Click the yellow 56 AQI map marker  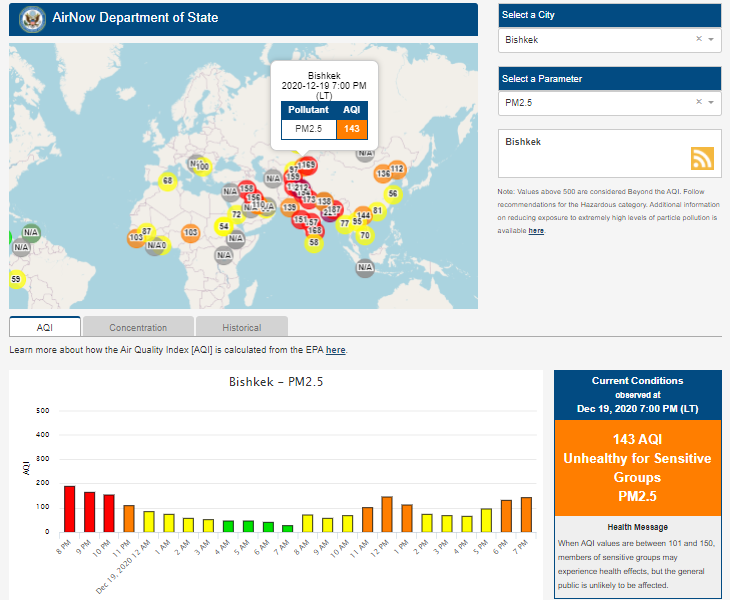393,194
